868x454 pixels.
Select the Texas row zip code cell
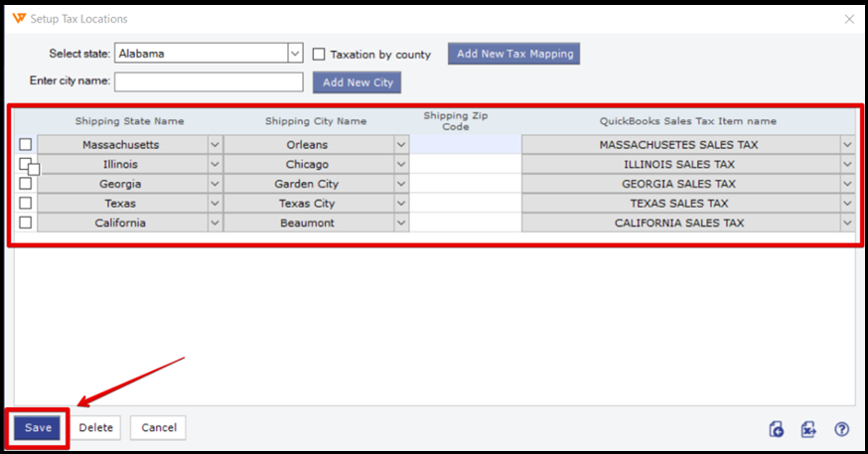coord(466,204)
